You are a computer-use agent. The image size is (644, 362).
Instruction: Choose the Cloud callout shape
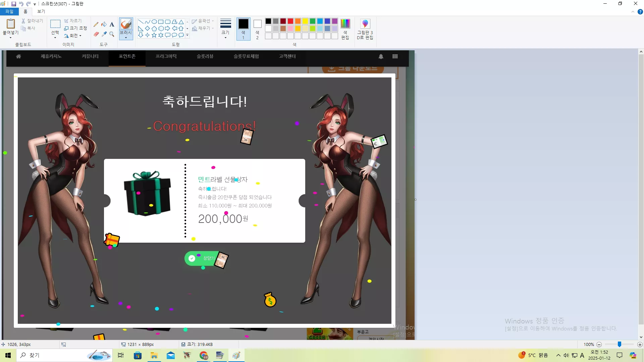pos(181,35)
